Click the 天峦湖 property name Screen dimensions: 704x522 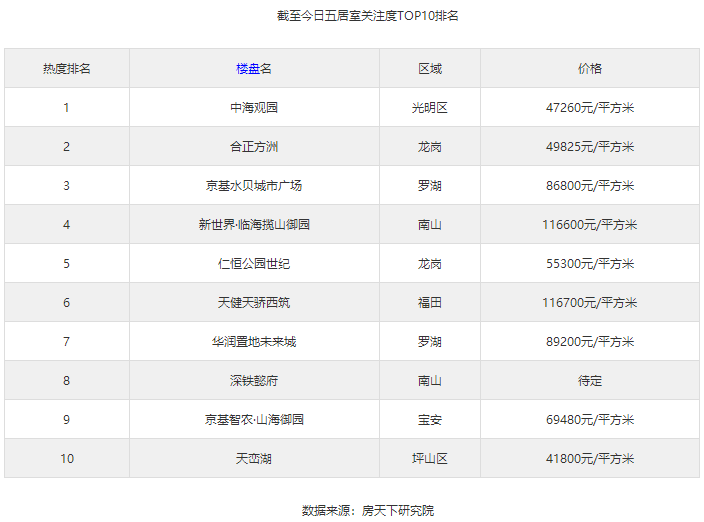(x=254, y=458)
